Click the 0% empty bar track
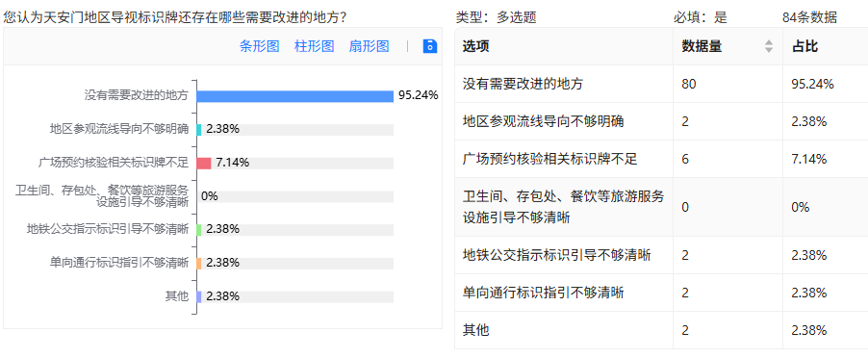Image resolution: width=868 pixels, height=358 pixels. click(x=295, y=196)
